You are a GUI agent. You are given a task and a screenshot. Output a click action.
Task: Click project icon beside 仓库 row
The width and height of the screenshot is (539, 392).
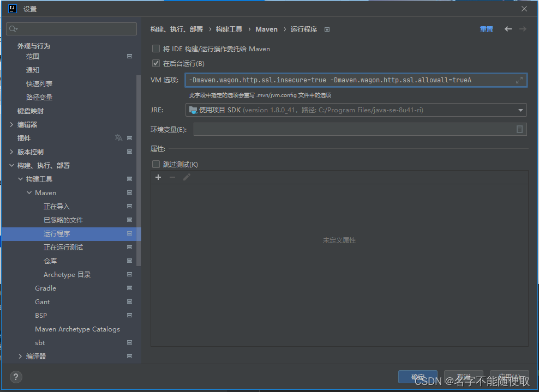click(130, 261)
